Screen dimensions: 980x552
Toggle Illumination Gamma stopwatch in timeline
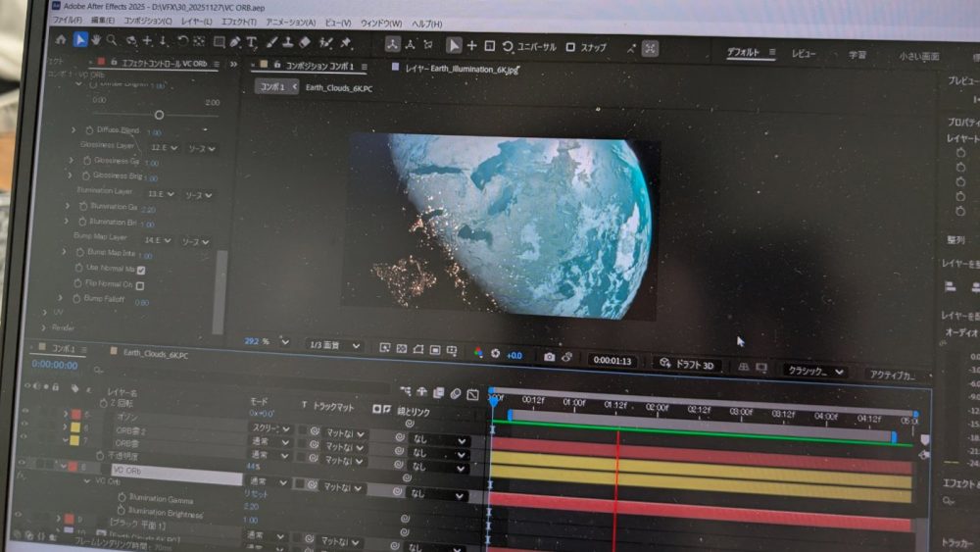[x=122, y=498]
